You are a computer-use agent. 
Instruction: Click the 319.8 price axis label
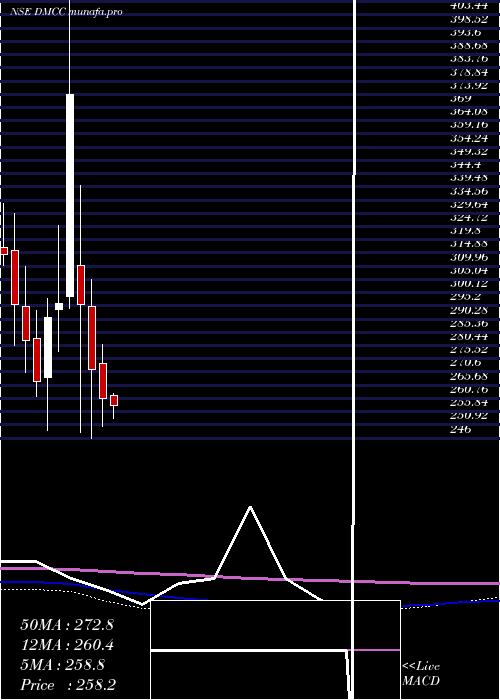click(466, 231)
